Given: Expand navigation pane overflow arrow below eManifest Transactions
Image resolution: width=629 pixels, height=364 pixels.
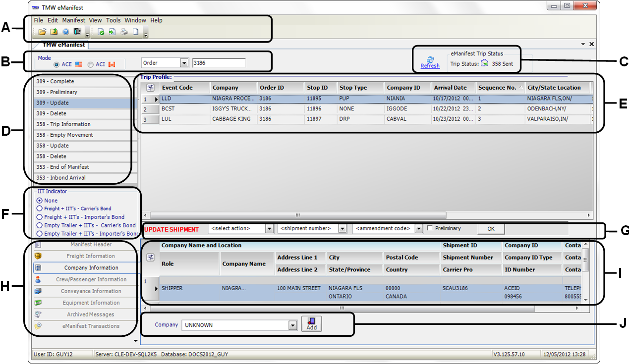Looking at the screenshot, I should pyautogui.click(x=136, y=341).
